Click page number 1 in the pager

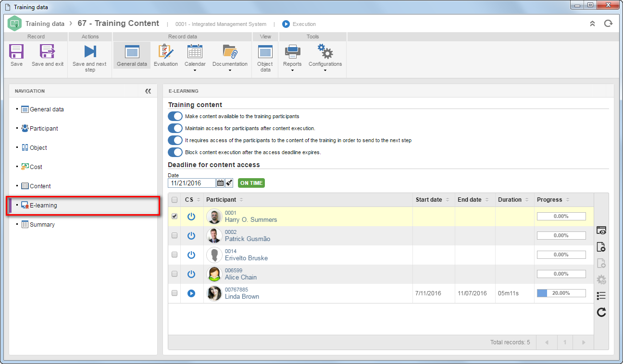click(x=565, y=342)
